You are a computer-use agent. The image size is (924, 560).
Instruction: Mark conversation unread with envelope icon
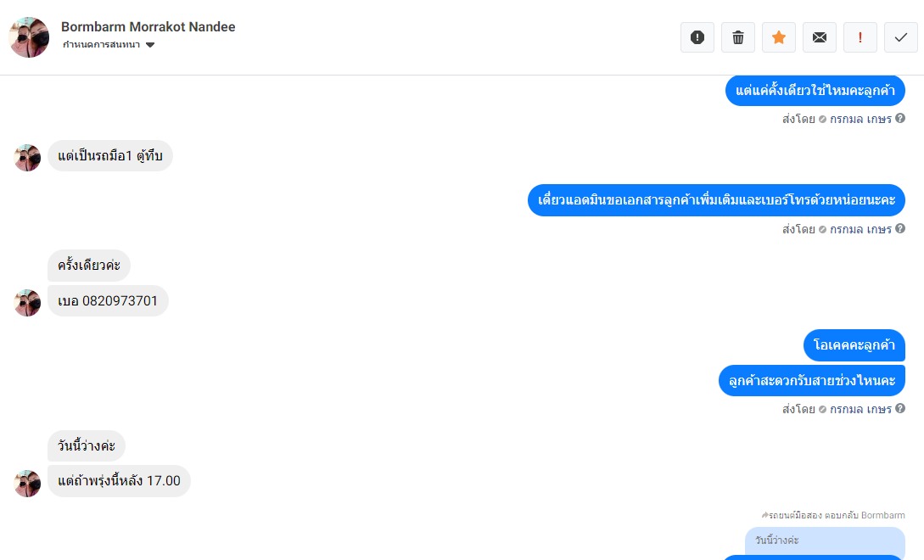pos(819,37)
